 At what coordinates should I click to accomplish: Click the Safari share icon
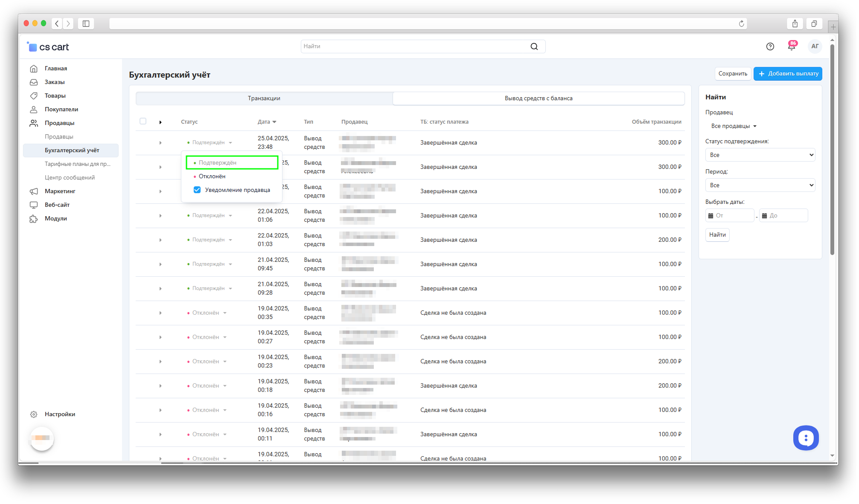click(x=795, y=23)
